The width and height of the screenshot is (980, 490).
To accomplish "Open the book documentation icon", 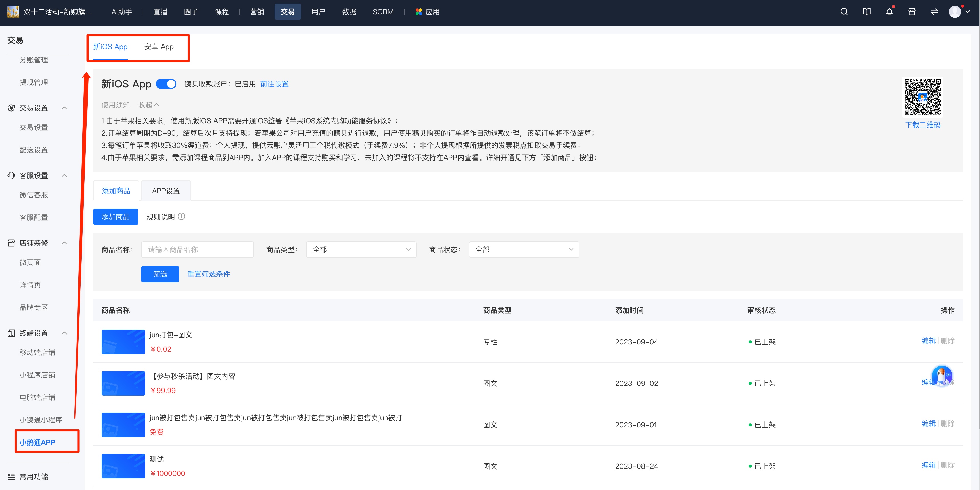I will 867,12.
